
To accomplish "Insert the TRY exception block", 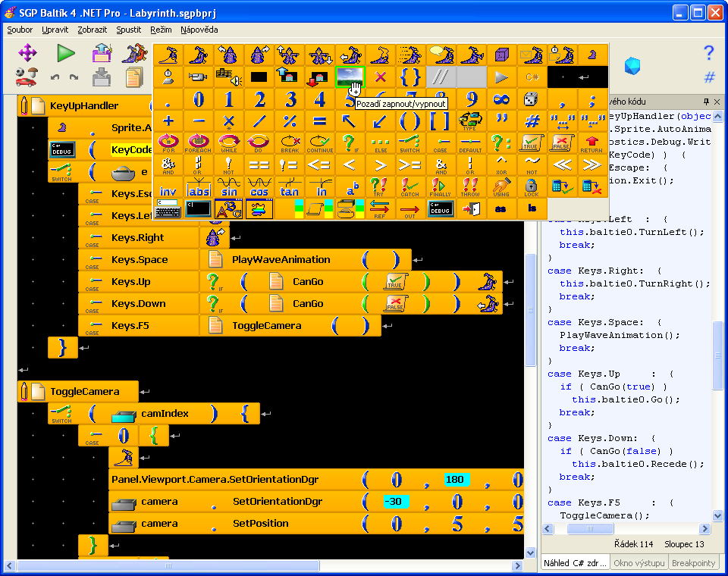I will pyautogui.click(x=380, y=187).
